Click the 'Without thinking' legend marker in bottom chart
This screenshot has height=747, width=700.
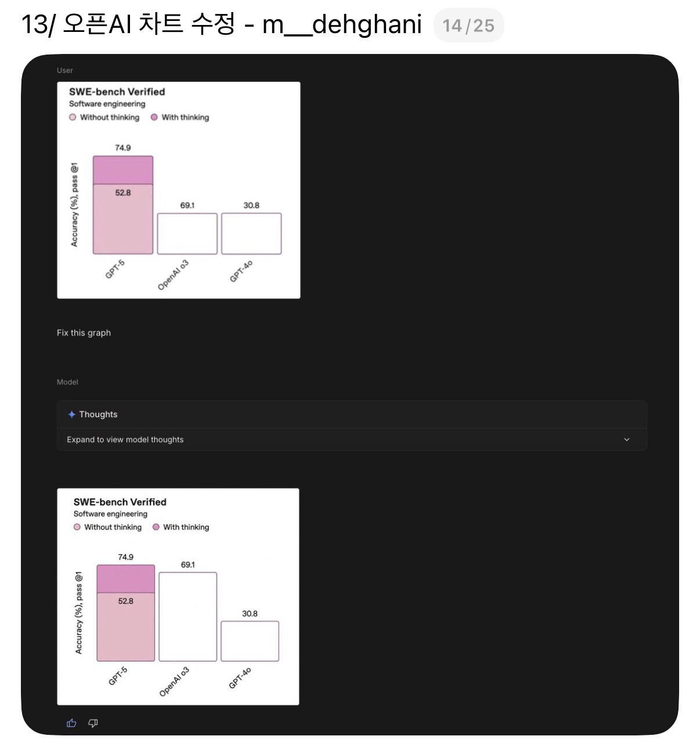pyautogui.click(x=77, y=527)
